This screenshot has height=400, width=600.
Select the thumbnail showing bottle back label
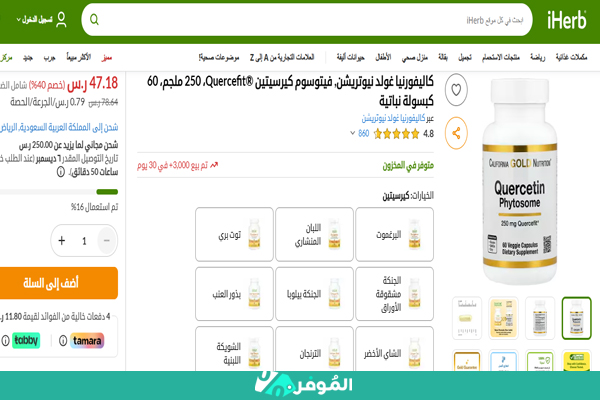click(540, 318)
